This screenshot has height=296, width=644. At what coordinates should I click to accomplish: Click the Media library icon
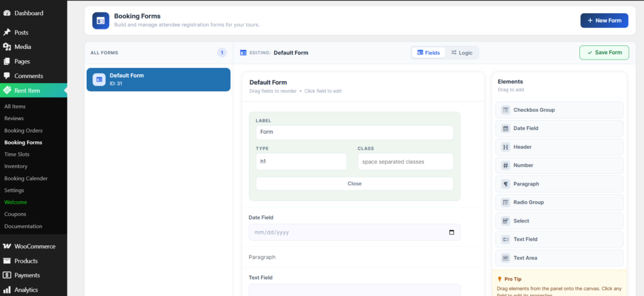6,47
